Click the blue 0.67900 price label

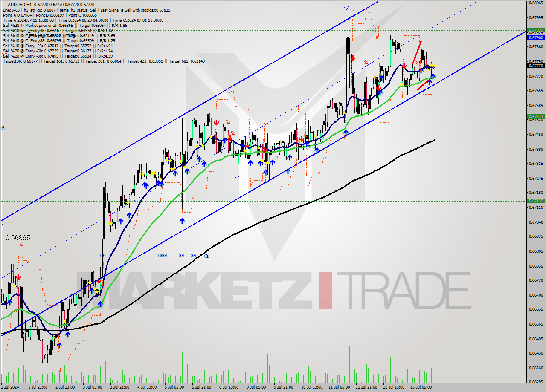[536, 37]
